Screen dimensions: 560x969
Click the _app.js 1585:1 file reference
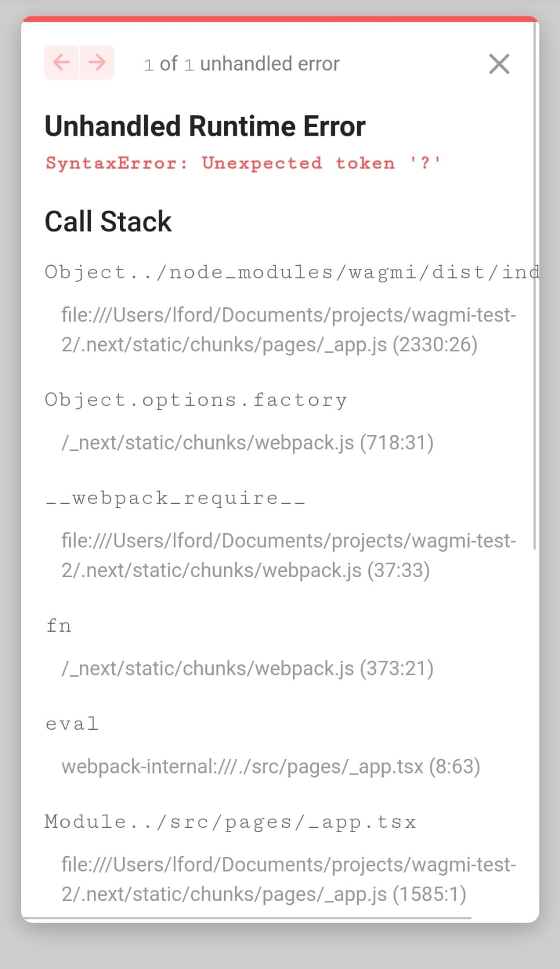pyautogui.click(x=288, y=879)
